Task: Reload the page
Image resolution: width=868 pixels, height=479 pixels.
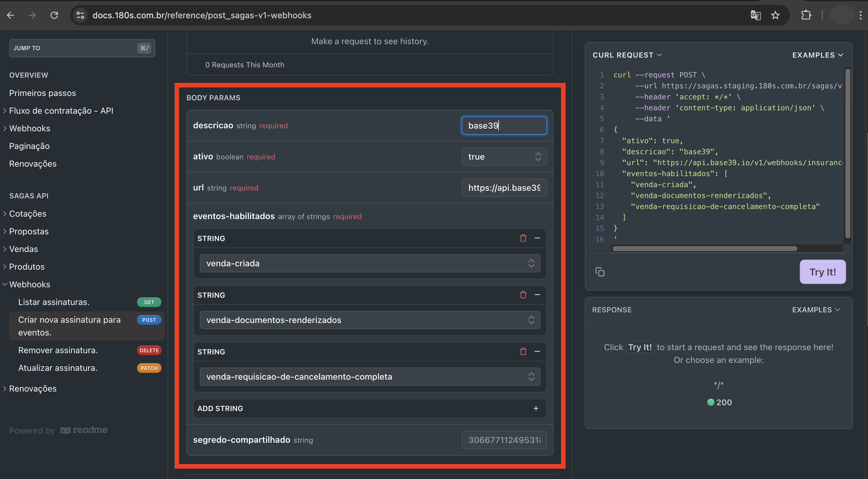Action: click(x=54, y=15)
